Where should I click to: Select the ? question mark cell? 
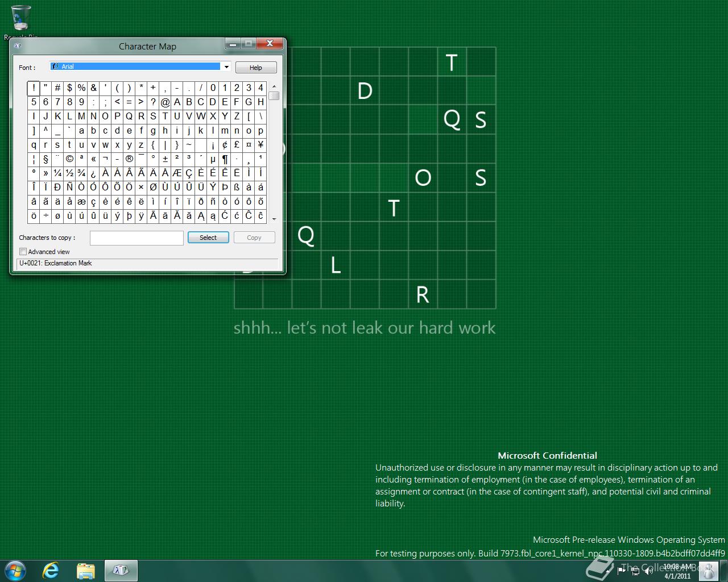pyautogui.click(x=153, y=102)
